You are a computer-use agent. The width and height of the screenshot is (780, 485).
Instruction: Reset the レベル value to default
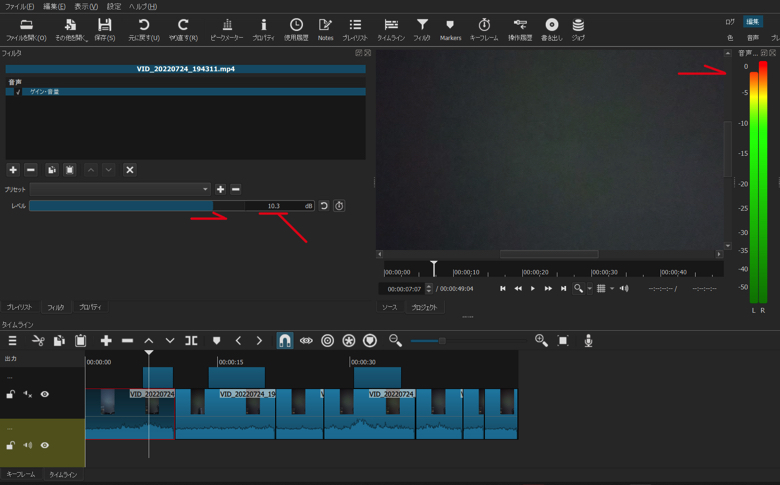(x=324, y=206)
